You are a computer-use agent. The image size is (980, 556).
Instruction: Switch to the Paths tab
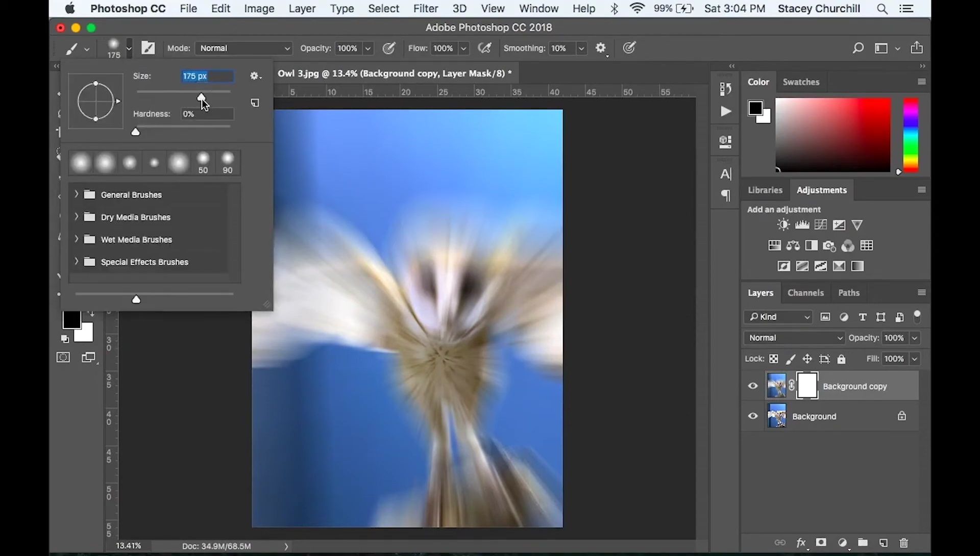click(x=849, y=293)
